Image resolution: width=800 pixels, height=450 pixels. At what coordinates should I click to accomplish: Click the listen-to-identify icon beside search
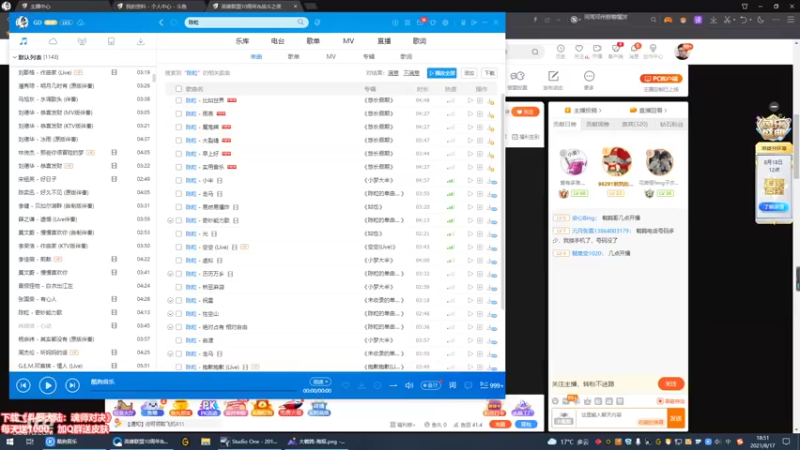(317, 22)
